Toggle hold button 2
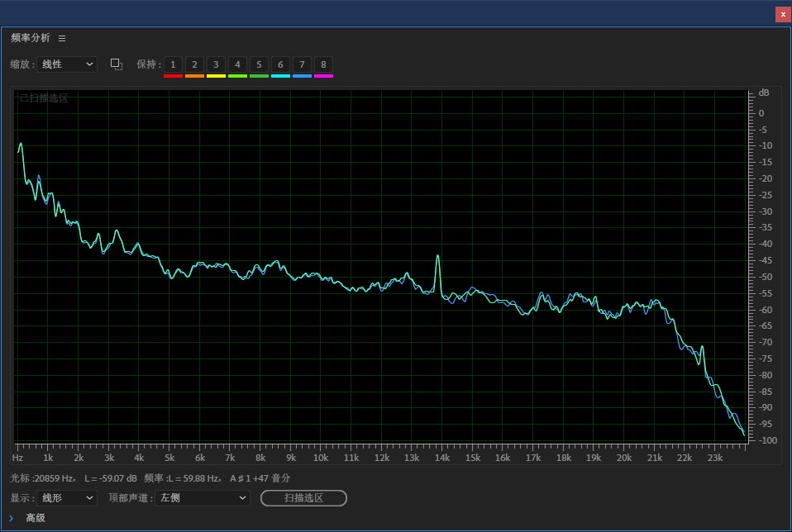The width and height of the screenshot is (792, 532). (x=194, y=64)
